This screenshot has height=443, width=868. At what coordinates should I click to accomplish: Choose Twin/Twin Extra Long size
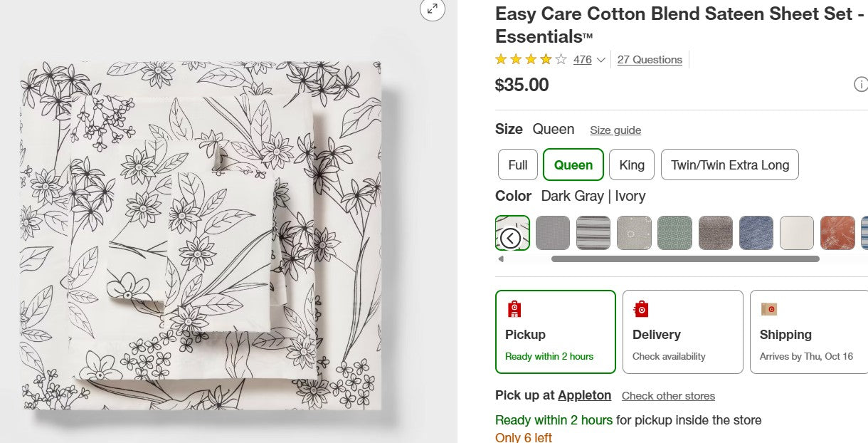[729, 165]
